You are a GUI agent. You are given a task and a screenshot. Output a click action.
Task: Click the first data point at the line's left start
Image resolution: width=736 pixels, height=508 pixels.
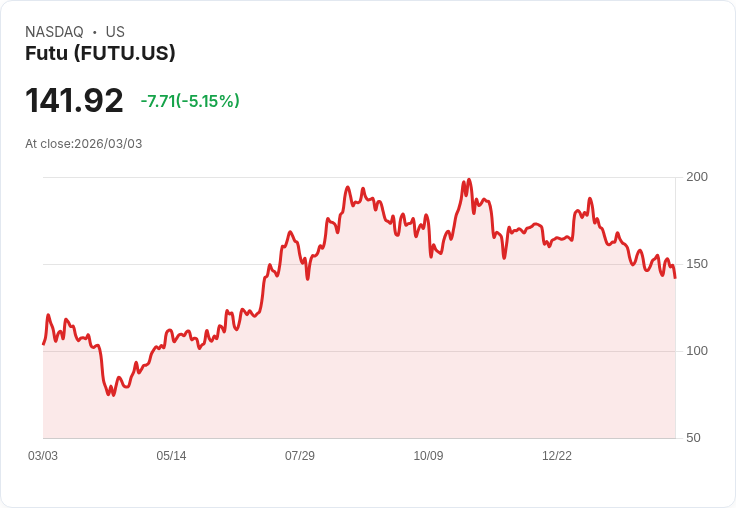(x=43, y=344)
